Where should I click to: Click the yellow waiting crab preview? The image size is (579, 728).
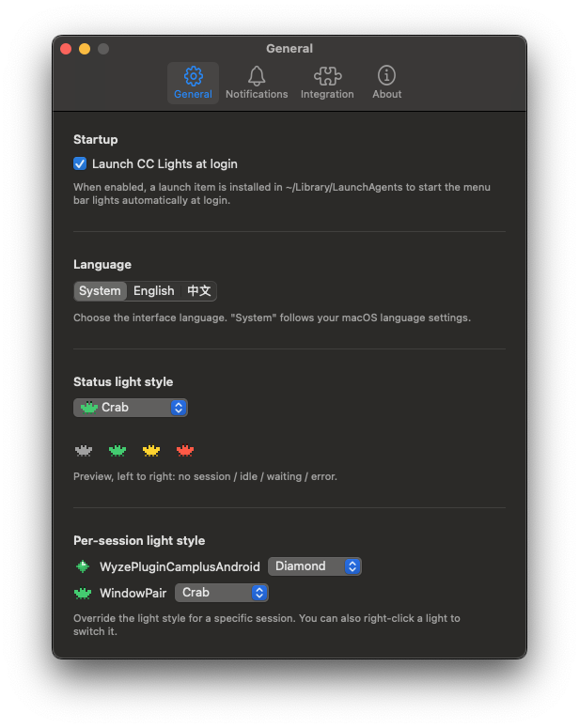pos(151,450)
